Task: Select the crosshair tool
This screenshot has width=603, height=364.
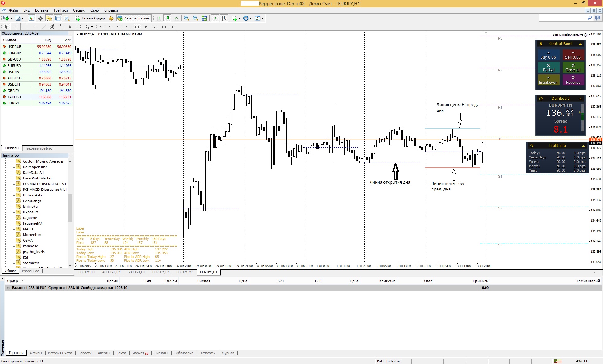Action: pyautogui.click(x=15, y=27)
